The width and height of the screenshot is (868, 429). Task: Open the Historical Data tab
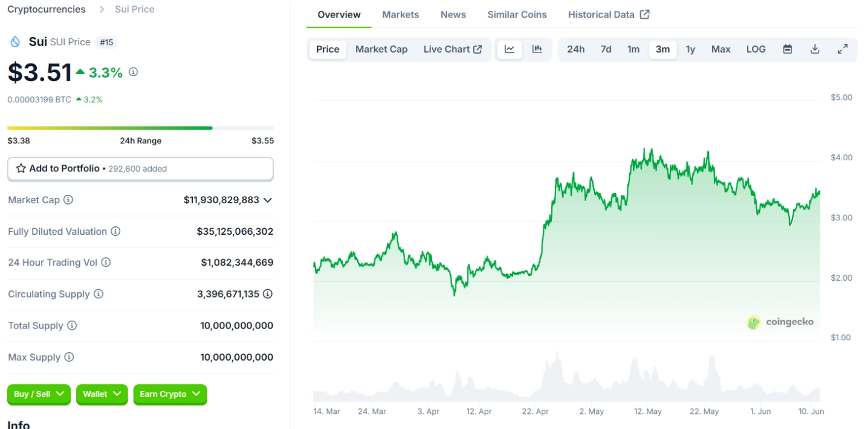[x=609, y=15]
